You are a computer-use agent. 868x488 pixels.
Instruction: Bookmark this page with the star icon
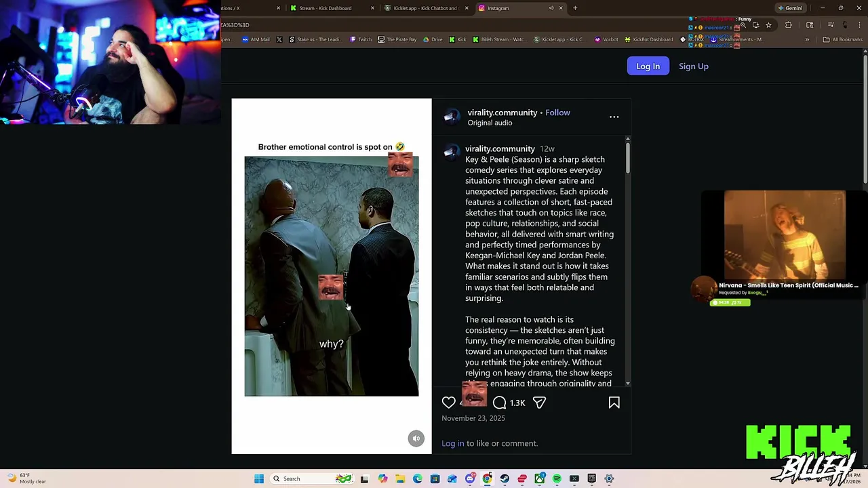click(x=768, y=25)
